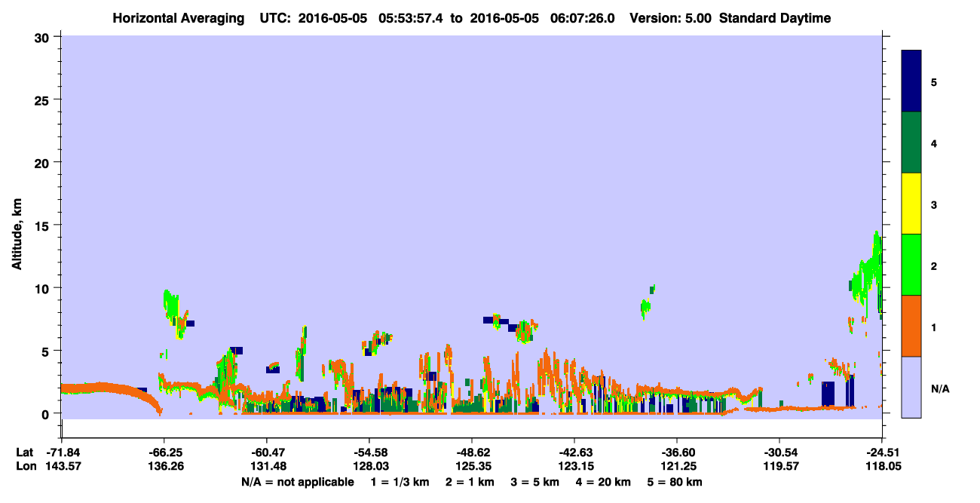Click legend entry '4 = 20 km'

click(605, 482)
